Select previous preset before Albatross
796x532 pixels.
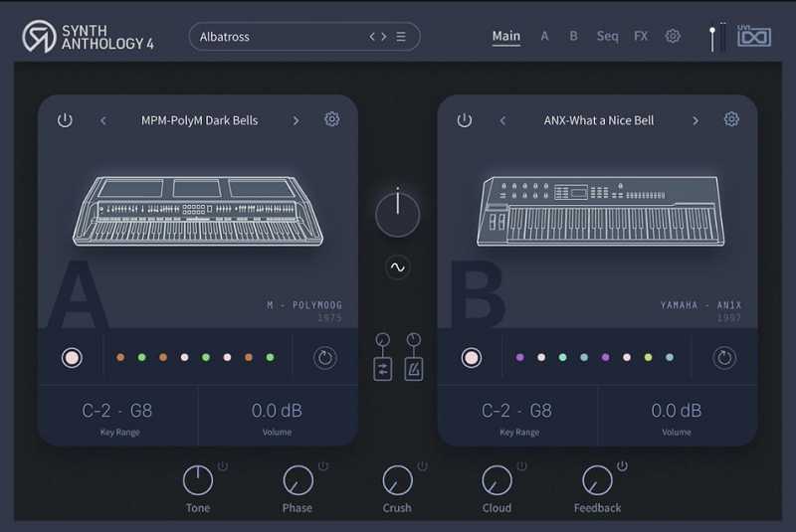click(372, 37)
